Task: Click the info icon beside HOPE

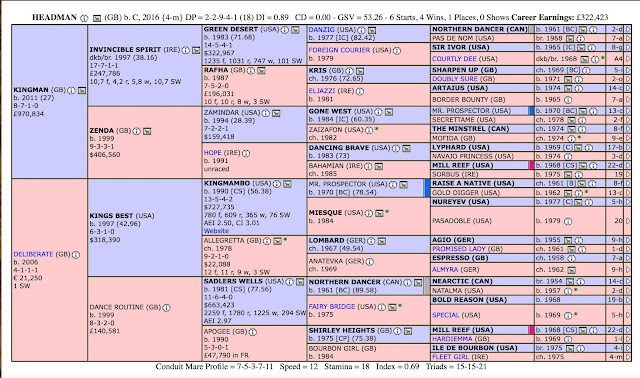Action: tap(246, 153)
